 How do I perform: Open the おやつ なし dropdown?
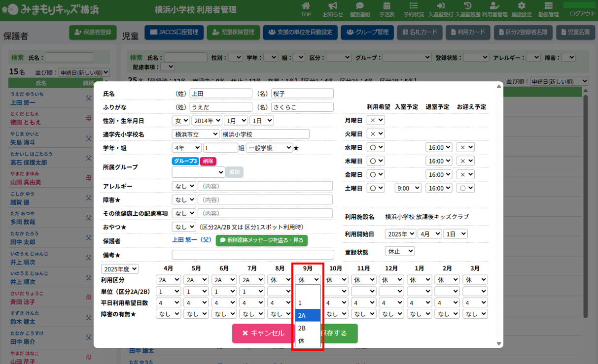pyautogui.click(x=183, y=227)
